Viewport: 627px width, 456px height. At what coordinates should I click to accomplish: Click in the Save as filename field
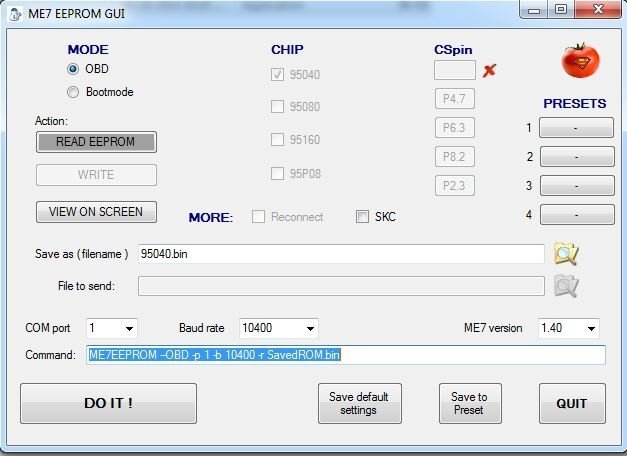(x=340, y=254)
